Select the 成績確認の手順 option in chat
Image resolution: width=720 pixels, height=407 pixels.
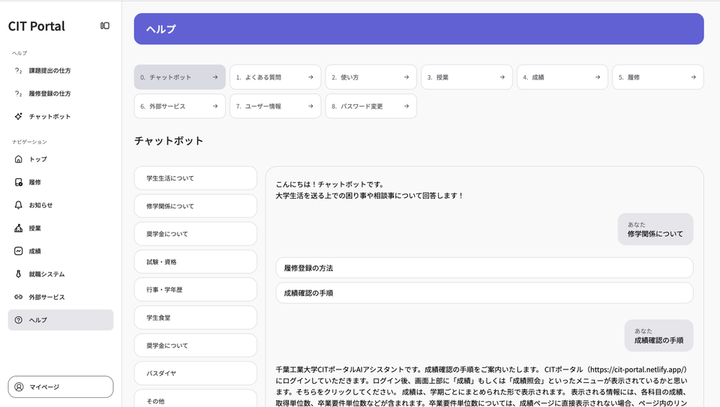pyautogui.click(x=484, y=293)
